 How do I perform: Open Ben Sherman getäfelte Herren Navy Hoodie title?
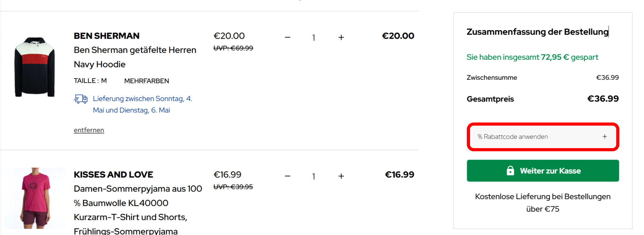tap(135, 57)
